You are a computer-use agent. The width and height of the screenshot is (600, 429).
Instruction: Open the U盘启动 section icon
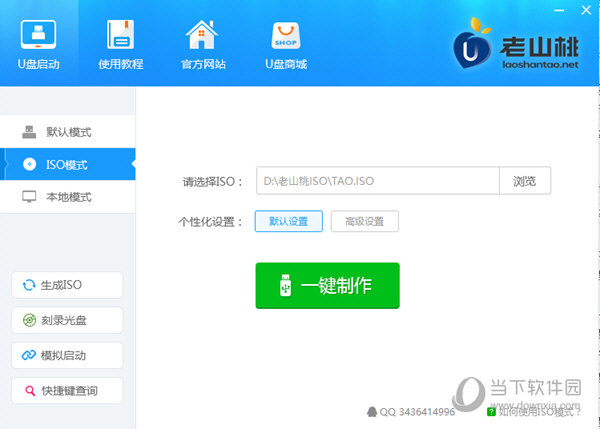click(38, 35)
